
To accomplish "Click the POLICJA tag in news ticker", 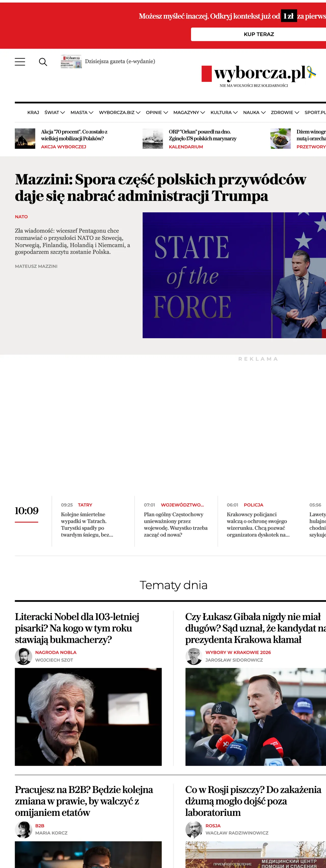I will [253, 505].
